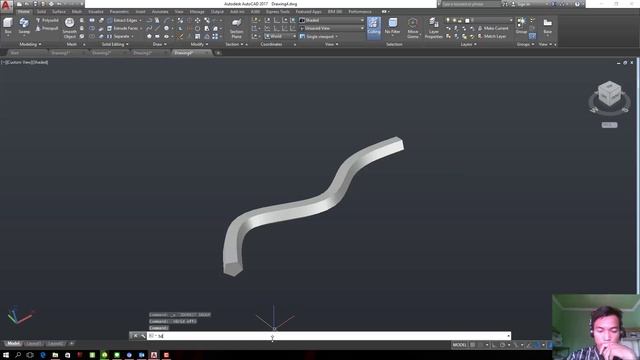Click the MODEL status bar button
This screenshot has width=640, height=360.
(x=459, y=345)
